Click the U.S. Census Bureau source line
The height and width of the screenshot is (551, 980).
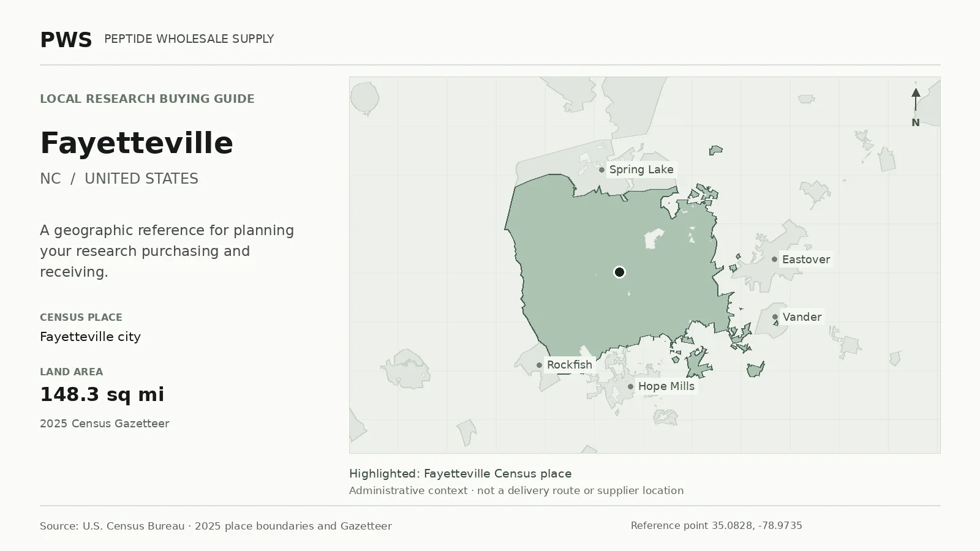216,526
